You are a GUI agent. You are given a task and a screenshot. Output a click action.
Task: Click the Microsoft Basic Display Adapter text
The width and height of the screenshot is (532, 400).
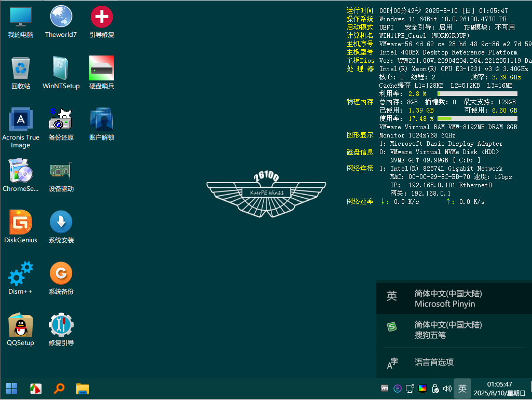coord(446,144)
